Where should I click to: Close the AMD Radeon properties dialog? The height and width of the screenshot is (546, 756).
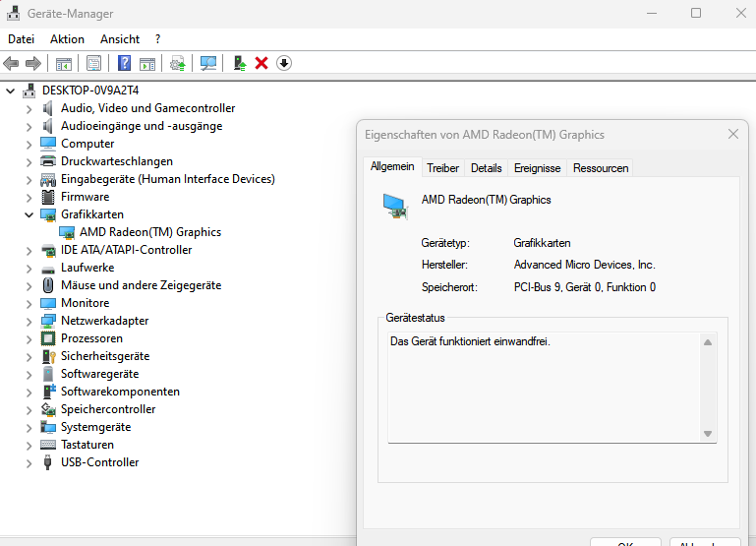(x=732, y=134)
